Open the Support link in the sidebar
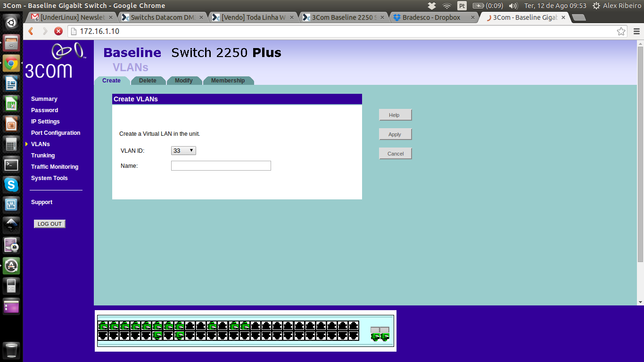The image size is (644, 362). tap(42, 202)
